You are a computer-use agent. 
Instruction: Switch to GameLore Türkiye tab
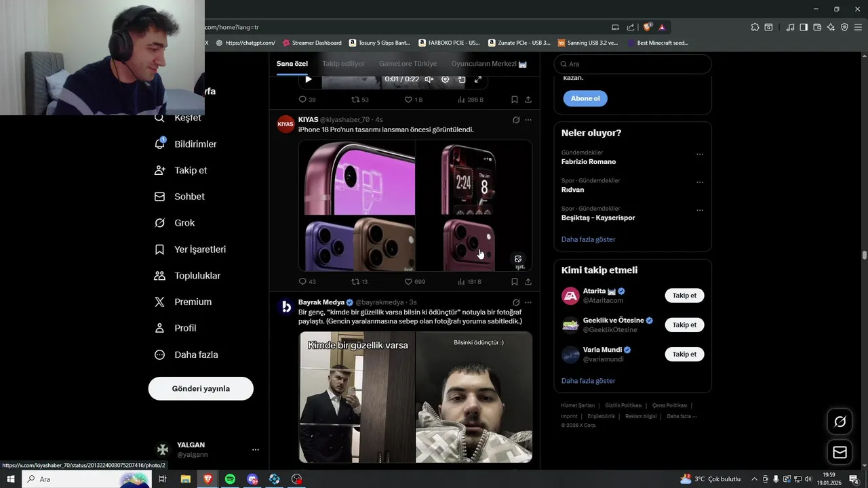tap(408, 64)
